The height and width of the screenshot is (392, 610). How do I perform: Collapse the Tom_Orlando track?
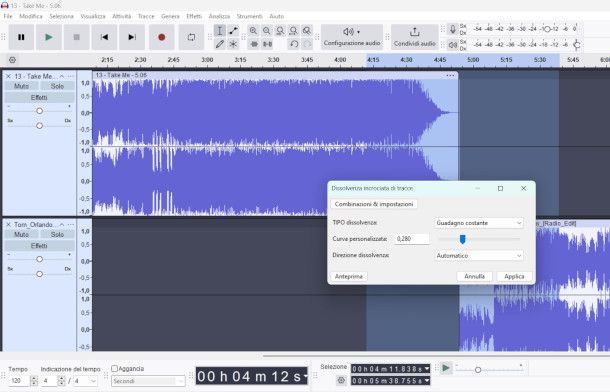coord(61,224)
